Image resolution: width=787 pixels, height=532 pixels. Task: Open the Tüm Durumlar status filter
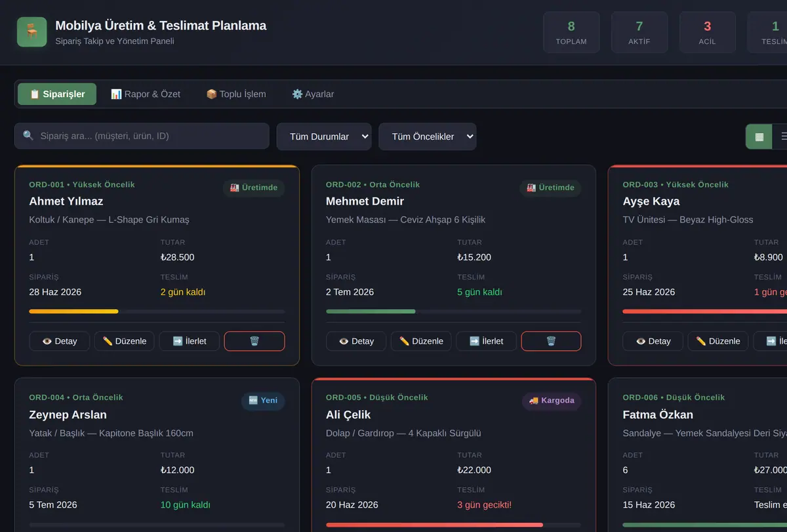click(324, 136)
